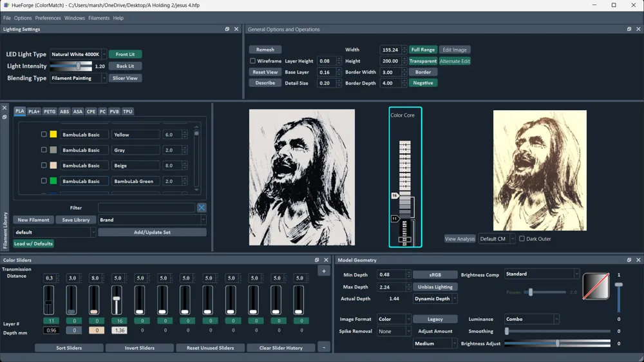Adjust the Light Intensity slider

pyautogui.click(x=71, y=66)
